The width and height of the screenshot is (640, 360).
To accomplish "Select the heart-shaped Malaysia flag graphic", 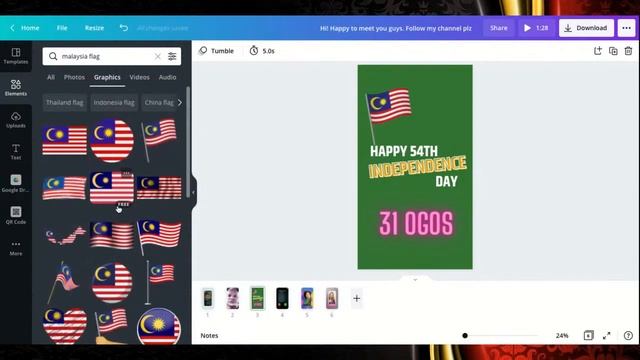I will coord(64,326).
